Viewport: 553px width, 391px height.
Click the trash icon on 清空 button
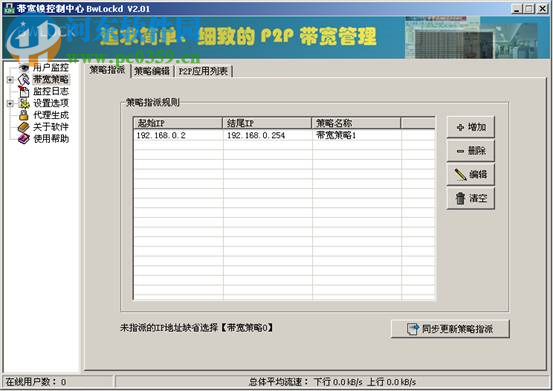tap(460, 198)
